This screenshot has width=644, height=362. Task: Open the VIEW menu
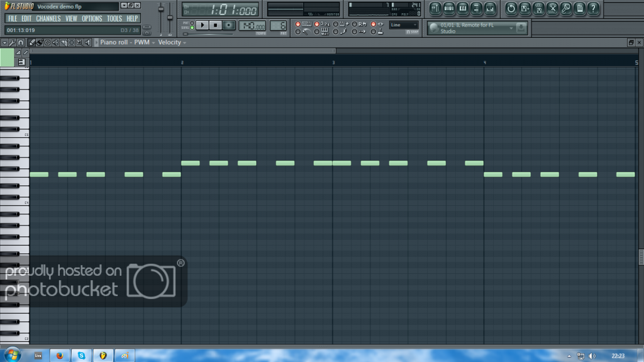pyautogui.click(x=71, y=18)
